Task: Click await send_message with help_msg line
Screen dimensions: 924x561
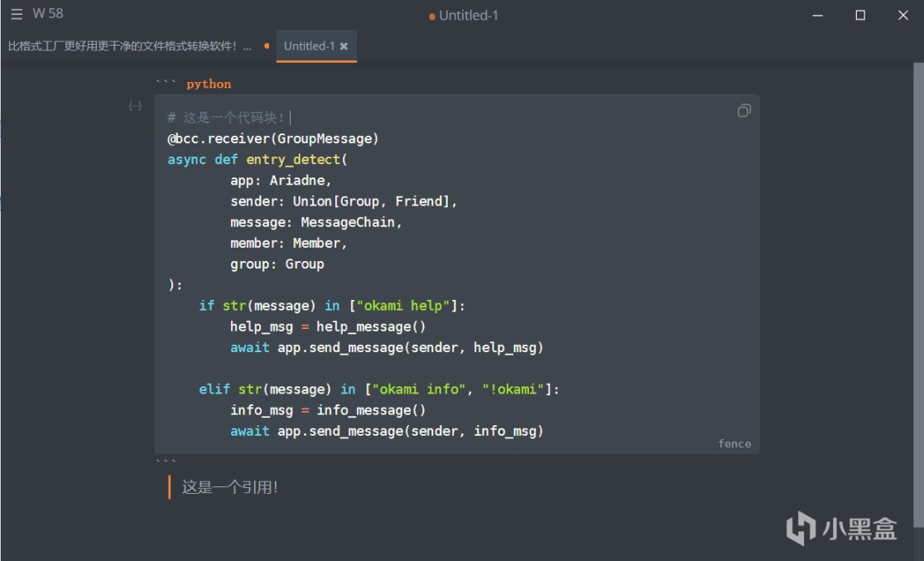Action: 387,347
